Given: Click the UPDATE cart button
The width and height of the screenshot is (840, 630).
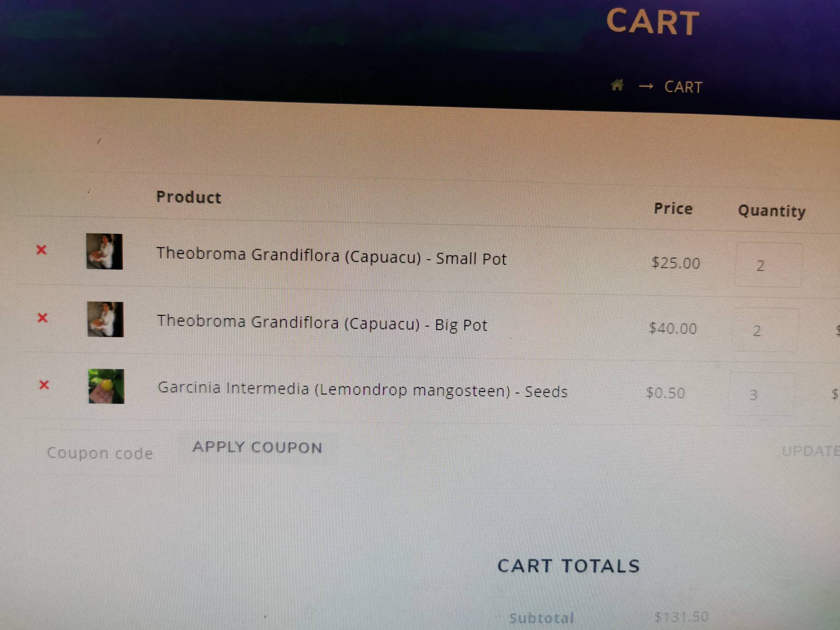Looking at the screenshot, I should 811,450.
